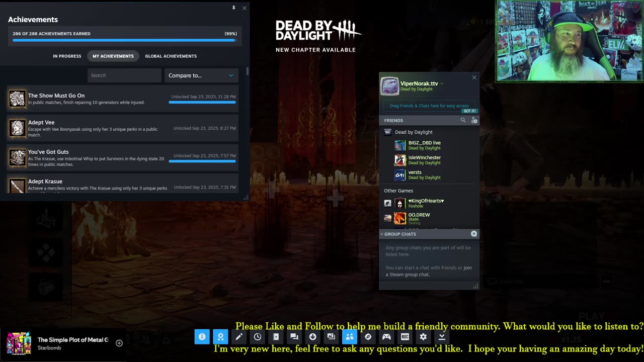Open the Discussions chat bubbles icon
This screenshot has width=644, height=362.
[294, 337]
